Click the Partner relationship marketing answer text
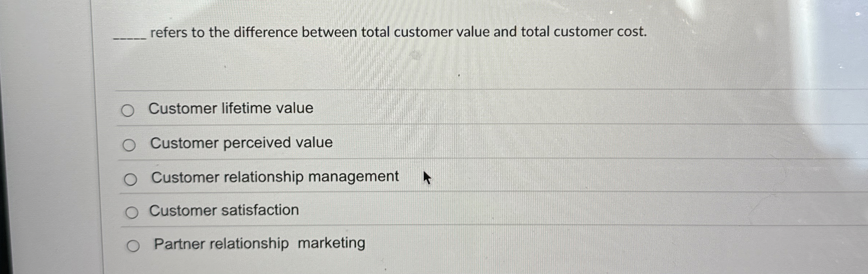Viewport: 868px width, 274px height. click(x=259, y=244)
